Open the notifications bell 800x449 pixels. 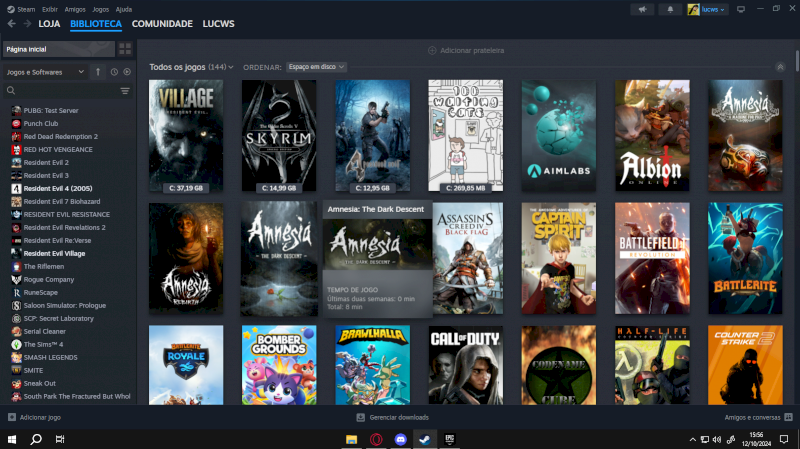(669, 9)
